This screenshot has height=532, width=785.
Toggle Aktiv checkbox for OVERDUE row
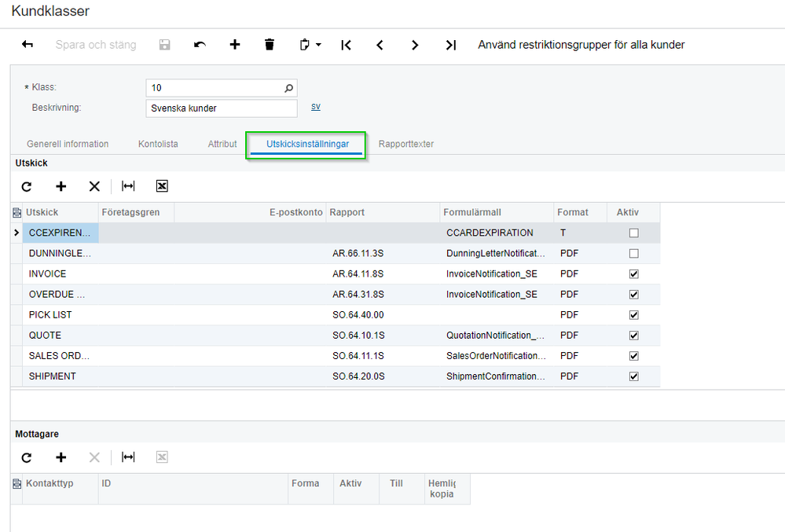point(634,295)
